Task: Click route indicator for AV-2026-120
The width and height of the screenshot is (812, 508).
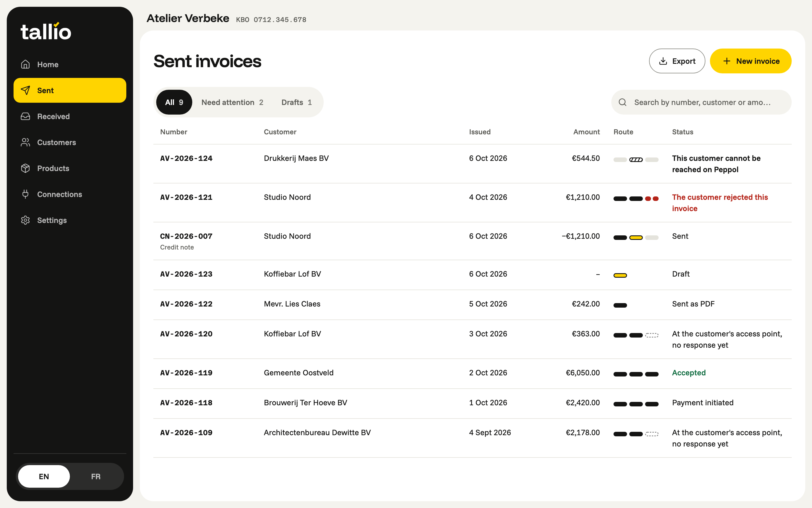Action: [636, 335]
